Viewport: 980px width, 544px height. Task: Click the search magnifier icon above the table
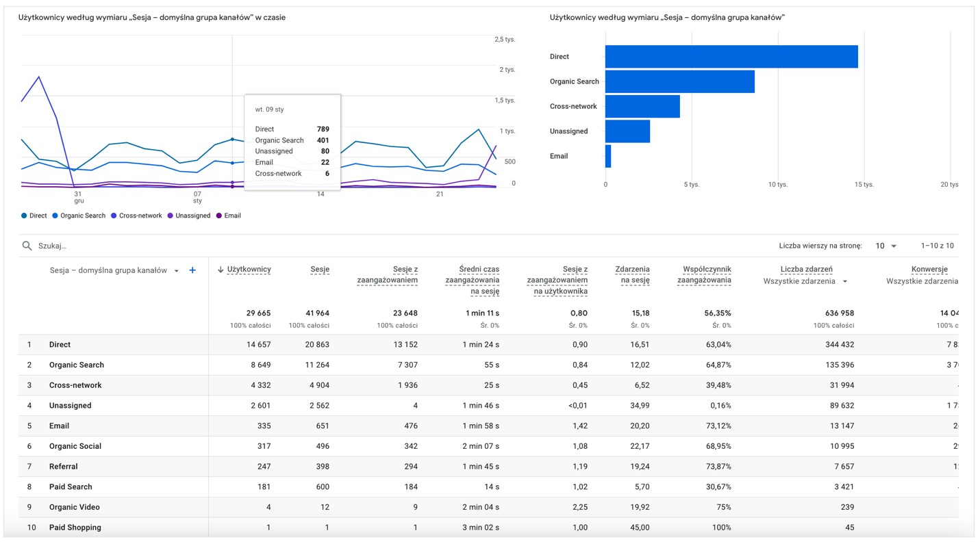(27, 246)
